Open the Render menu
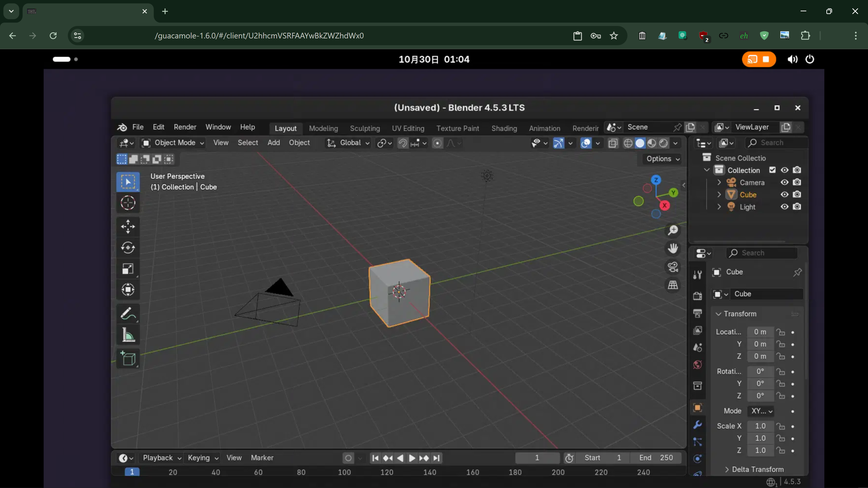This screenshot has width=868, height=488. pos(185,127)
